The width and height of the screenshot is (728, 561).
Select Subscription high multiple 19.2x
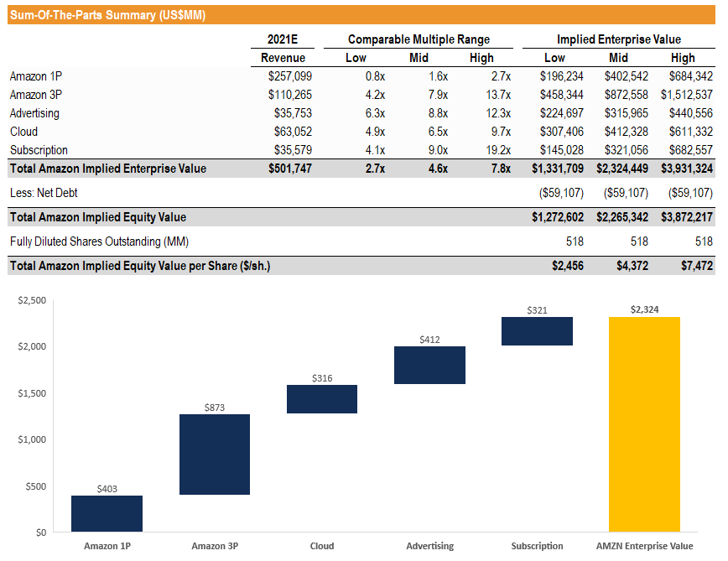[x=498, y=150]
